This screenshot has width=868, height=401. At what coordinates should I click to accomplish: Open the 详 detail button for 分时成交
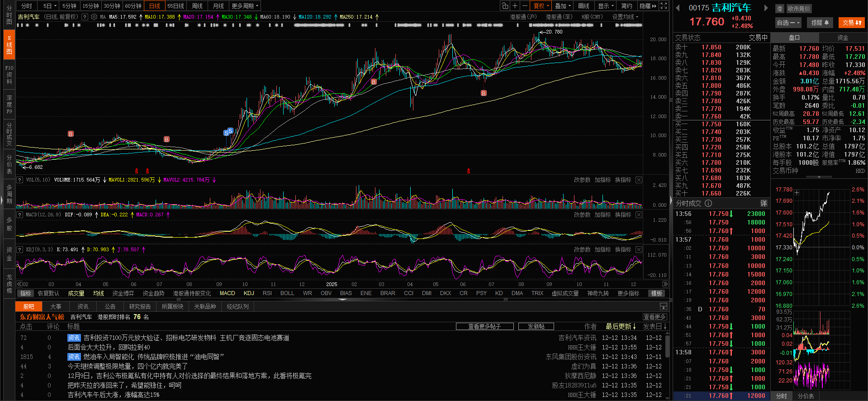(x=764, y=203)
